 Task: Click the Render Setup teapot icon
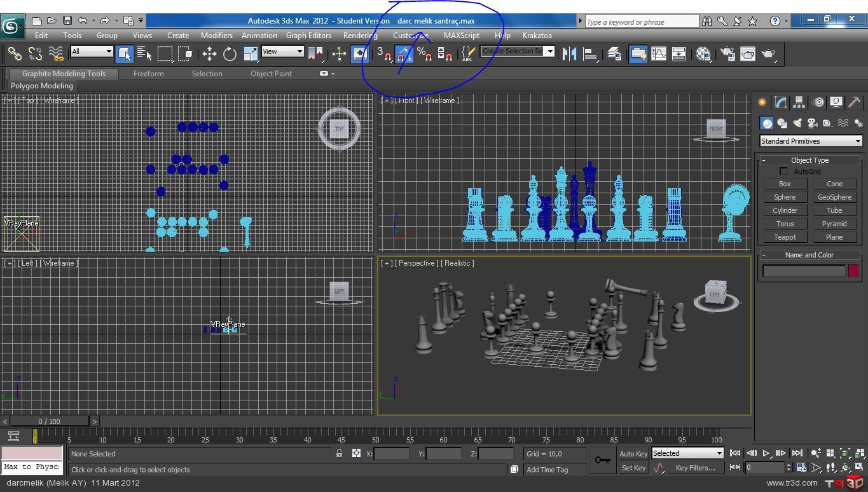727,54
